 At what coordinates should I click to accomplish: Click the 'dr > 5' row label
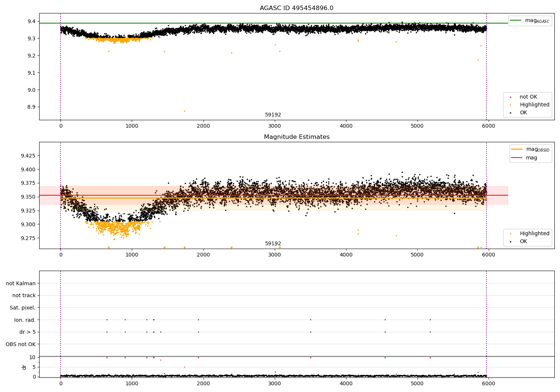tap(28, 332)
